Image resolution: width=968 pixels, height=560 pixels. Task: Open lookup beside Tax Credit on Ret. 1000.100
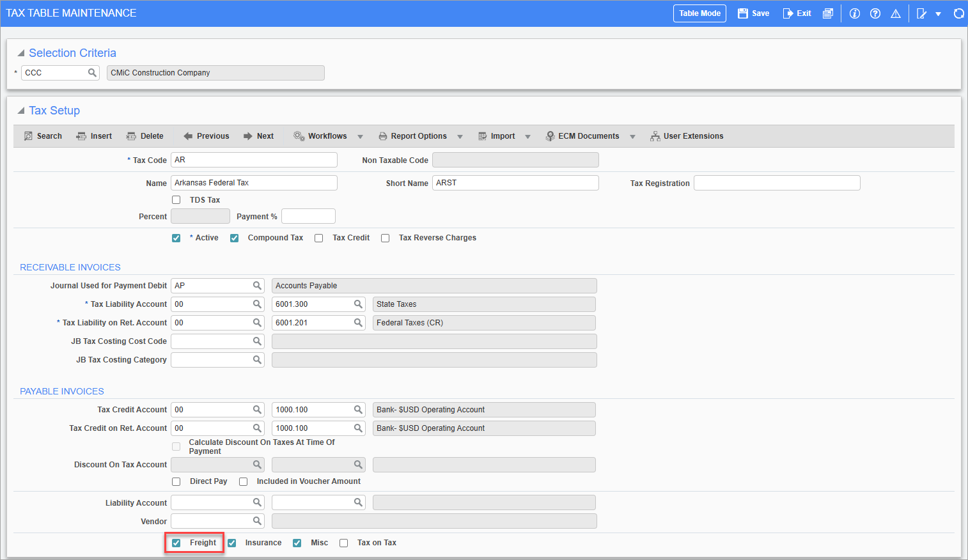pos(358,428)
